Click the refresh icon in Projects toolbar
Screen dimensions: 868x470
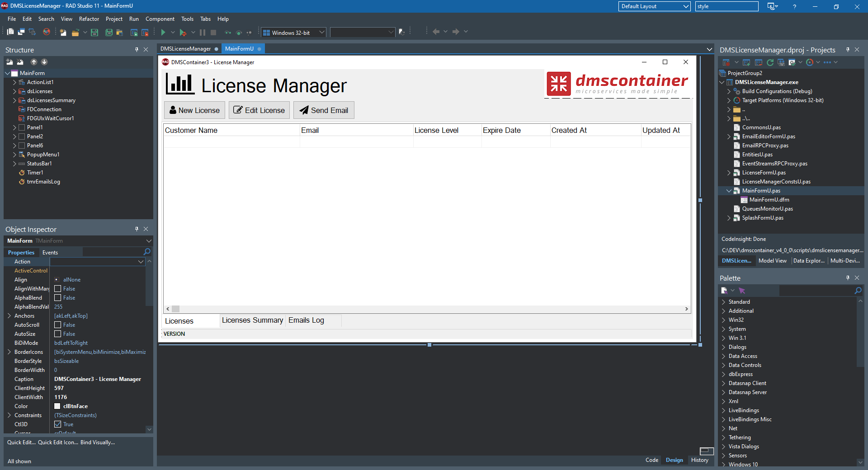(770, 62)
